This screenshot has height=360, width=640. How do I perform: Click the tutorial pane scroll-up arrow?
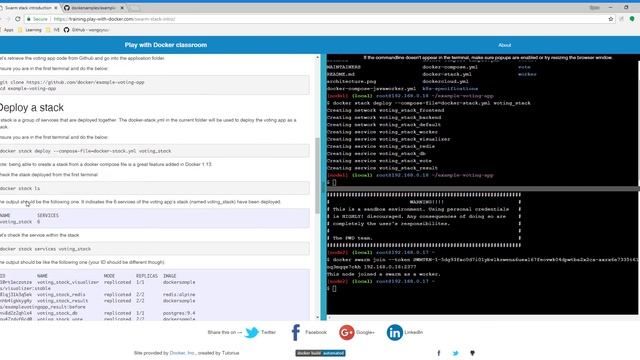[318, 58]
